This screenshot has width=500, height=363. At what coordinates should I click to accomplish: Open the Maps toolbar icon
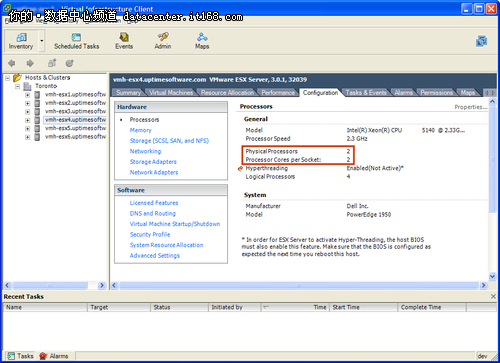tap(202, 41)
